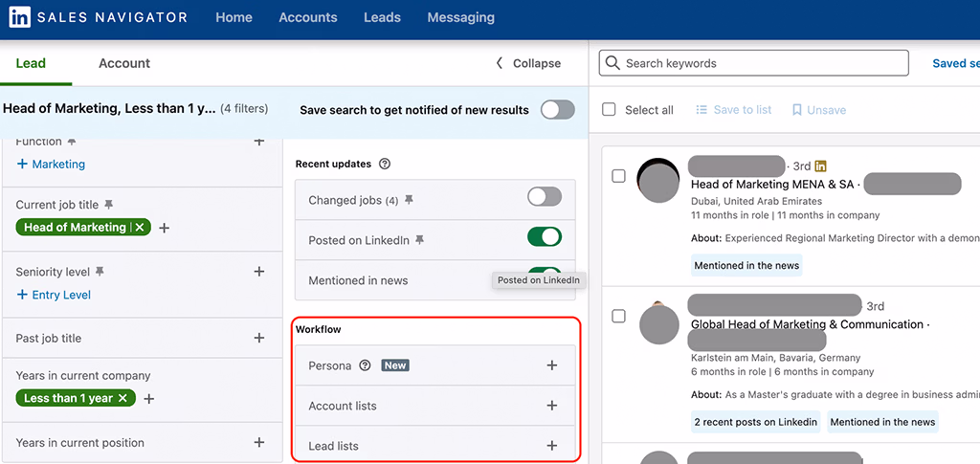Click the pin icon beside Changed jobs
This screenshot has height=464, width=980.
409,201
